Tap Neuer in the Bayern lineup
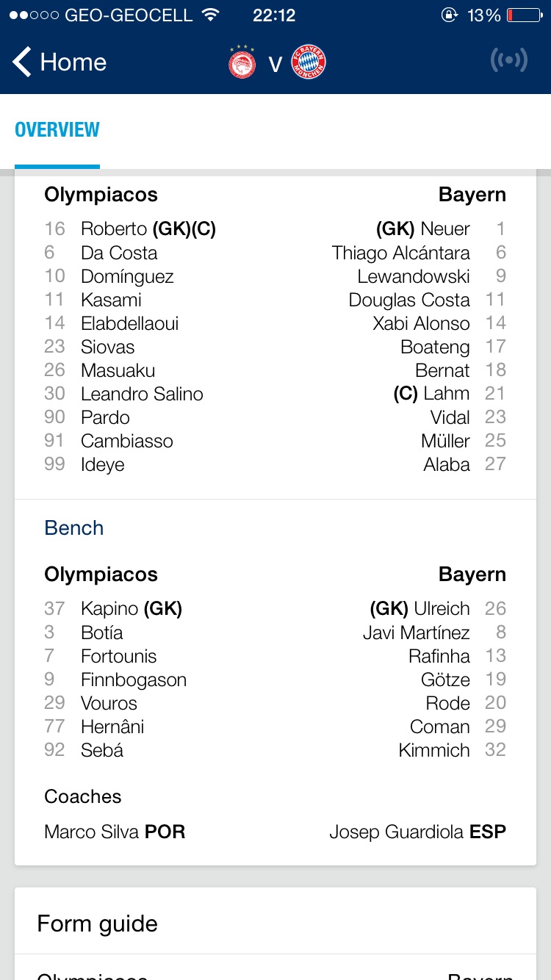This screenshot has height=980, width=551. pos(445,229)
